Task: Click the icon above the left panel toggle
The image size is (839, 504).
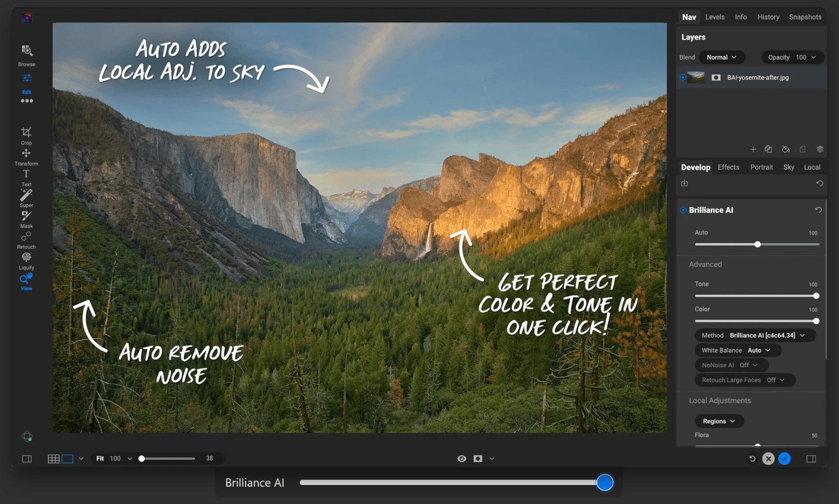Action: click(x=27, y=436)
